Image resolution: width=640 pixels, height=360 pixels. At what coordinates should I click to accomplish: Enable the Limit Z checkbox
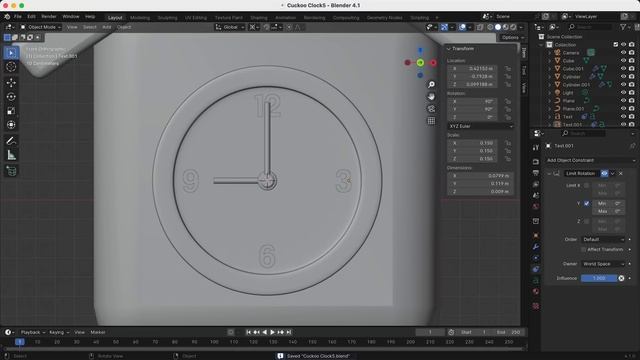pyautogui.click(x=587, y=221)
